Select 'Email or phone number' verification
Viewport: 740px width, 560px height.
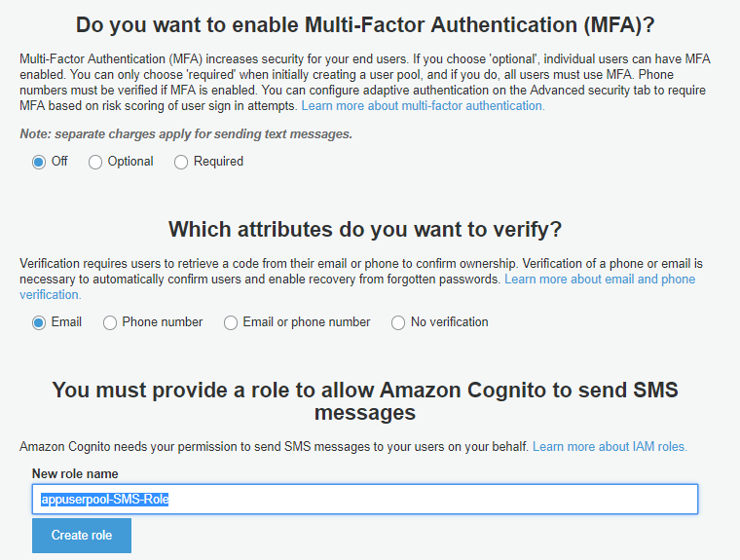(231, 322)
